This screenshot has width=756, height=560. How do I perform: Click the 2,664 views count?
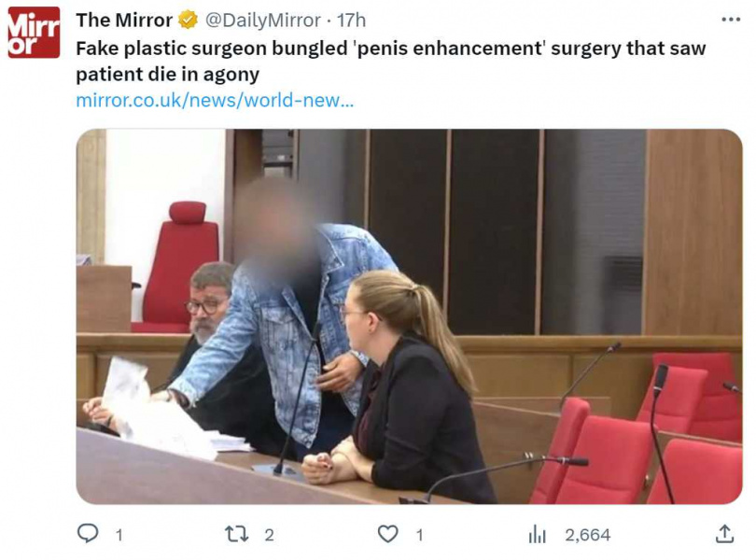point(587,535)
